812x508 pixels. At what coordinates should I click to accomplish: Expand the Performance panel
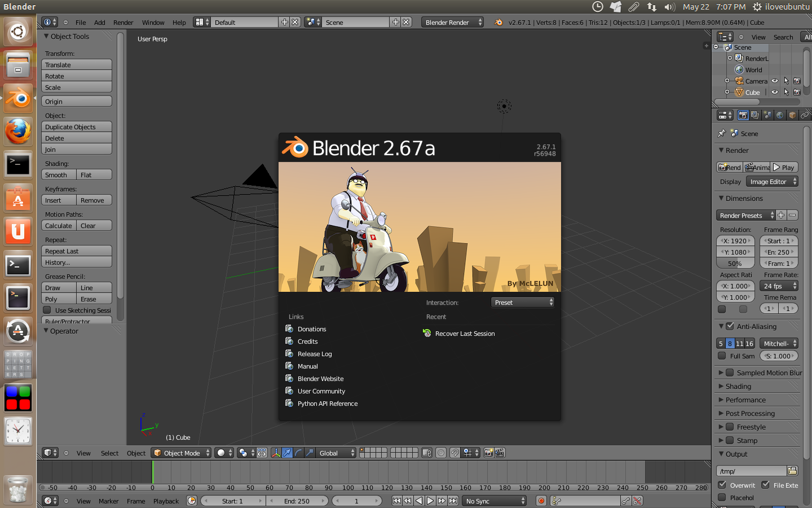point(745,400)
